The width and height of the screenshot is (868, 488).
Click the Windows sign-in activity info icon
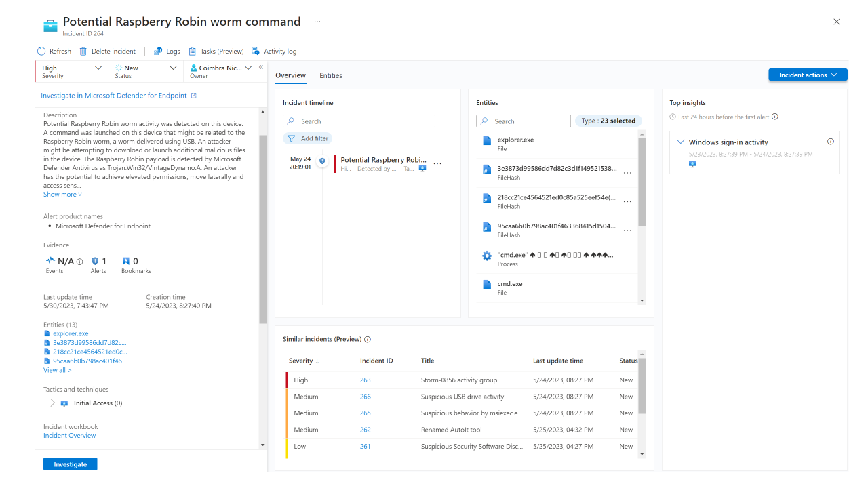831,142
